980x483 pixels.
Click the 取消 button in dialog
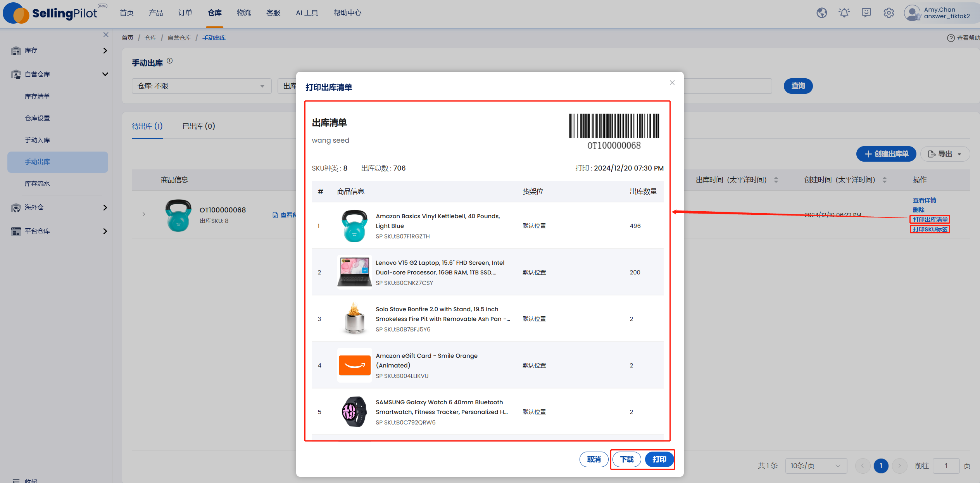[x=594, y=460]
